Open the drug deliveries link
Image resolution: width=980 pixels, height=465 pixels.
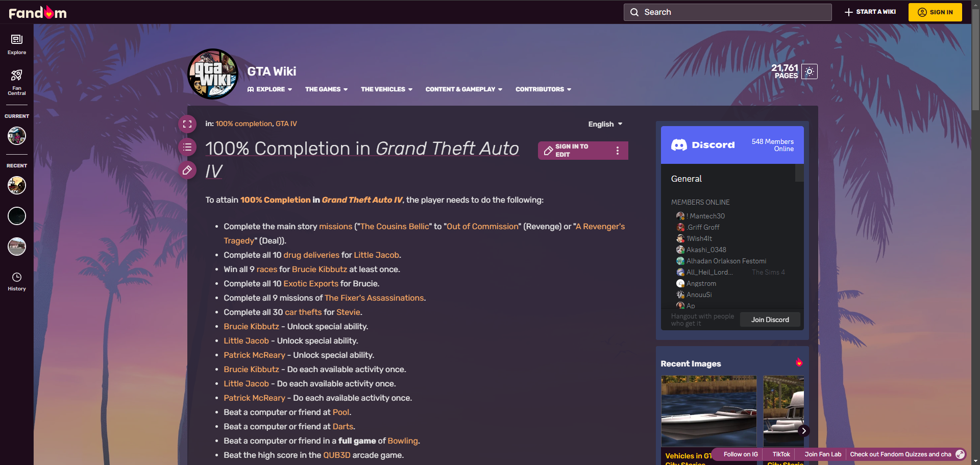tap(311, 255)
